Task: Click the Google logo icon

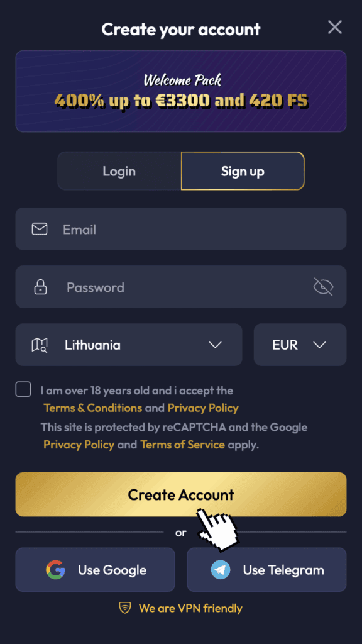Action: point(55,570)
